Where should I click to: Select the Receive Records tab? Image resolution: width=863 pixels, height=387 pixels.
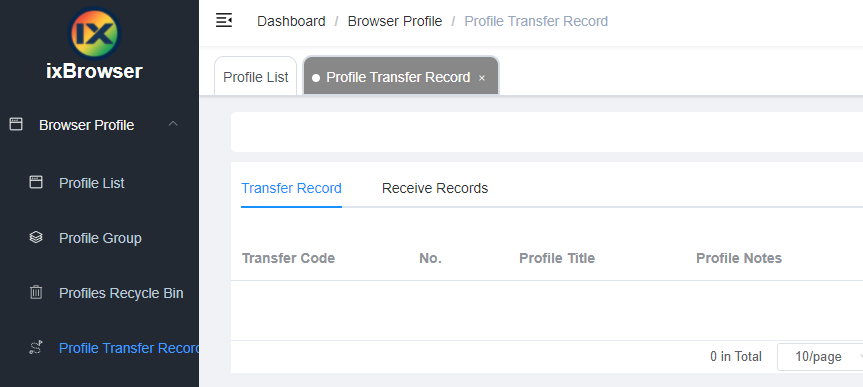pos(435,188)
